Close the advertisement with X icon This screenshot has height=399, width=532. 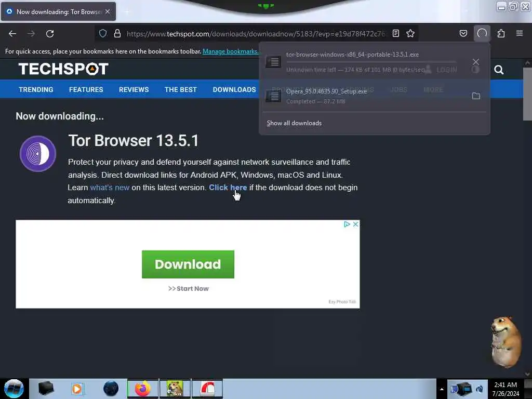[355, 224]
